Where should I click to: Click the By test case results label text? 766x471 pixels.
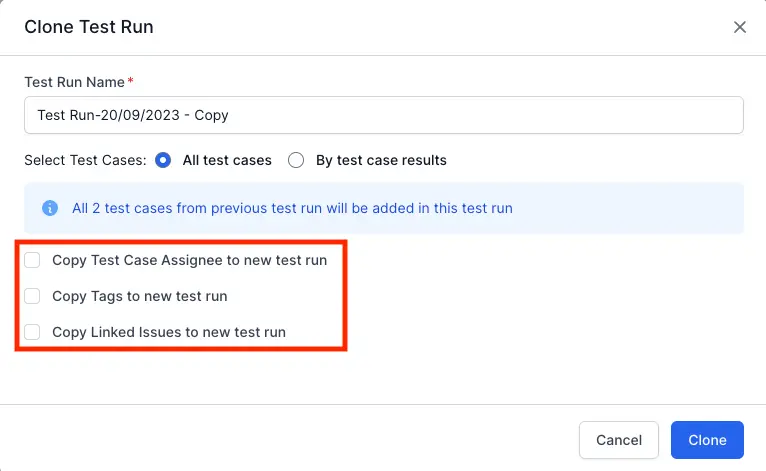pyautogui.click(x=381, y=160)
